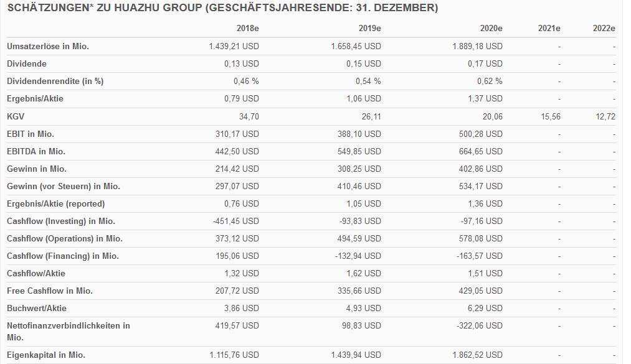Click the Cashflow (Operations) in Mio. label

click(x=65, y=238)
